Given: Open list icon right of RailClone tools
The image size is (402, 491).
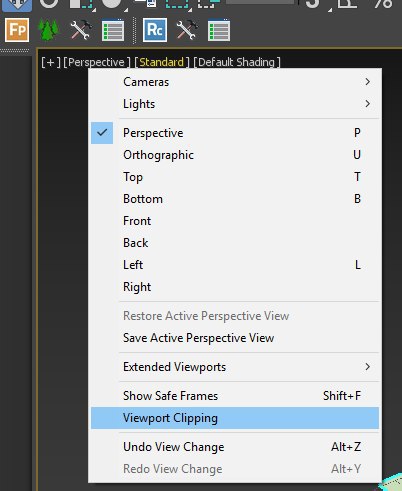Looking at the screenshot, I should coord(219,30).
